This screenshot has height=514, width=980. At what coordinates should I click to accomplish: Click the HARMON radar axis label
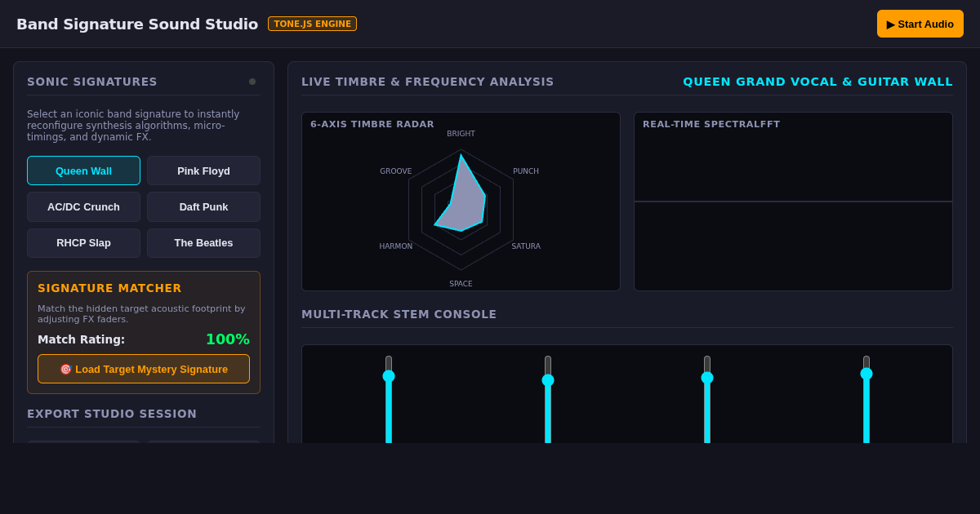click(x=396, y=246)
